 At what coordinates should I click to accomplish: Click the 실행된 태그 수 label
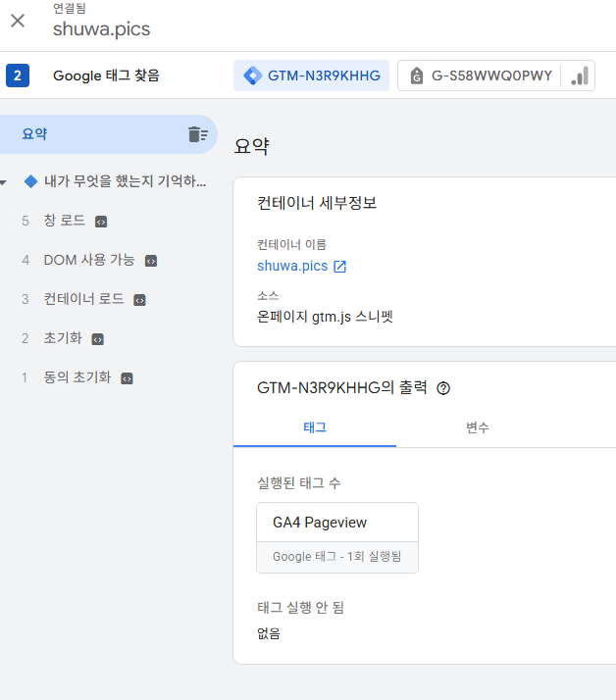point(299,482)
